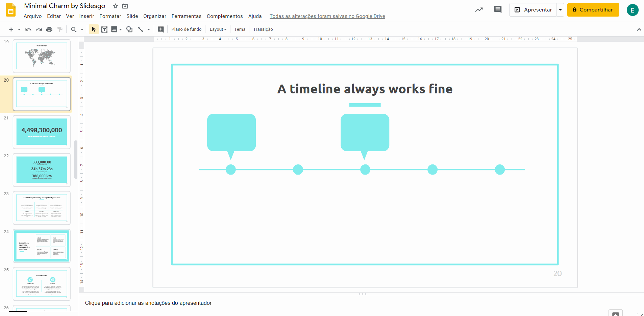
Task: Open the Inserir menu
Action: (x=87, y=16)
